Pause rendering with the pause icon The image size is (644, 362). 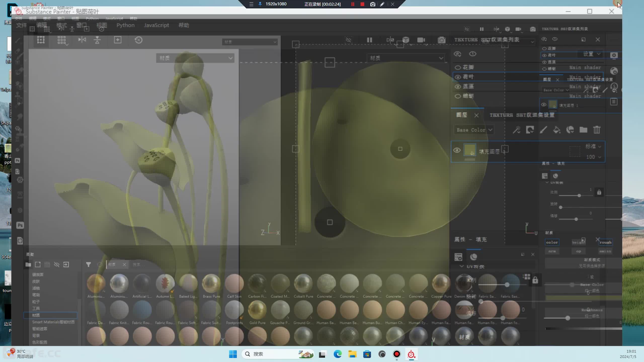[x=369, y=40]
